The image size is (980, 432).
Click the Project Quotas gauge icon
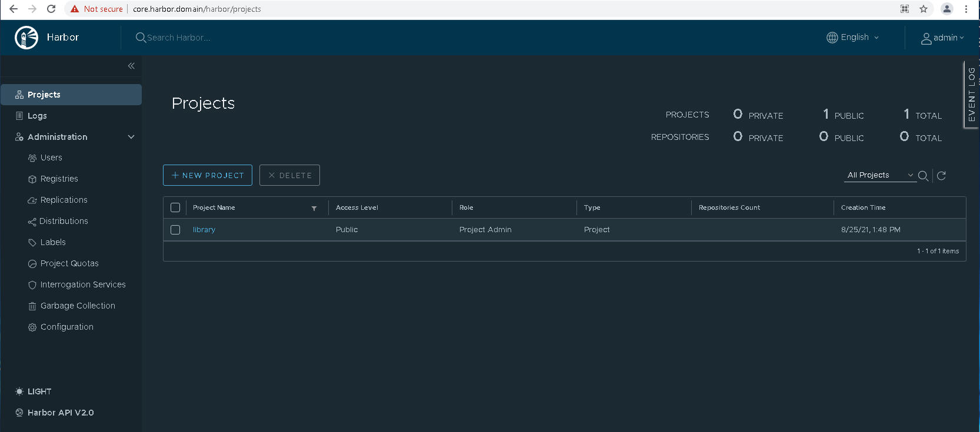[32, 264]
